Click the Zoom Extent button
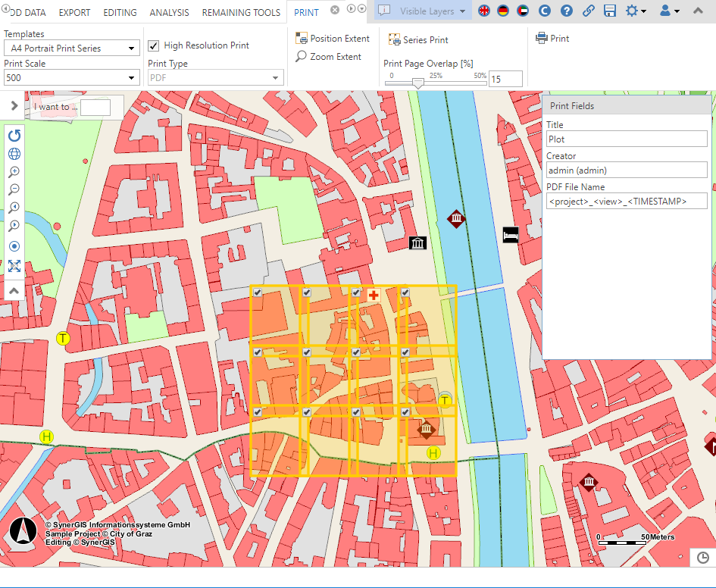716x588 pixels. pyautogui.click(x=329, y=57)
